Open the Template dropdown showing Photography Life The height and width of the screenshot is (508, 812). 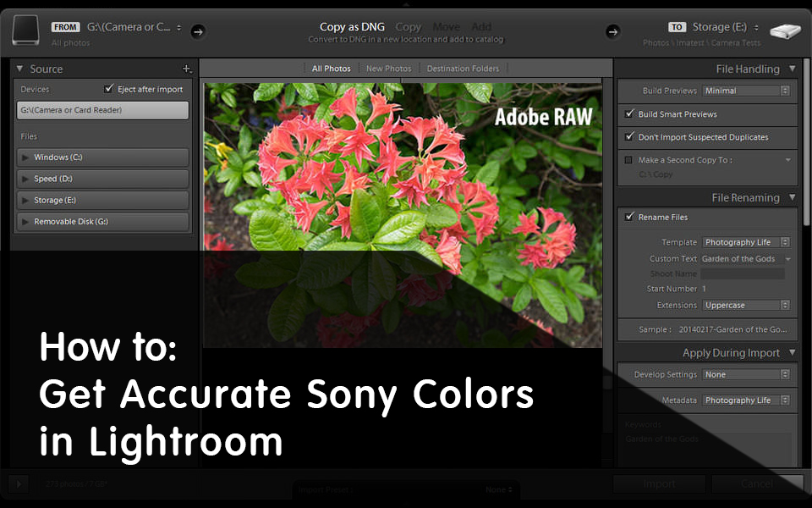(x=745, y=241)
